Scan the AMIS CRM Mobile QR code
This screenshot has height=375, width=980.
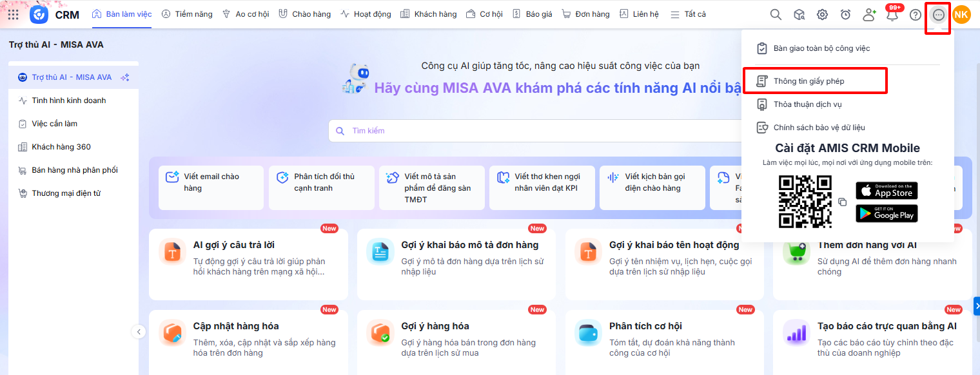tap(805, 202)
